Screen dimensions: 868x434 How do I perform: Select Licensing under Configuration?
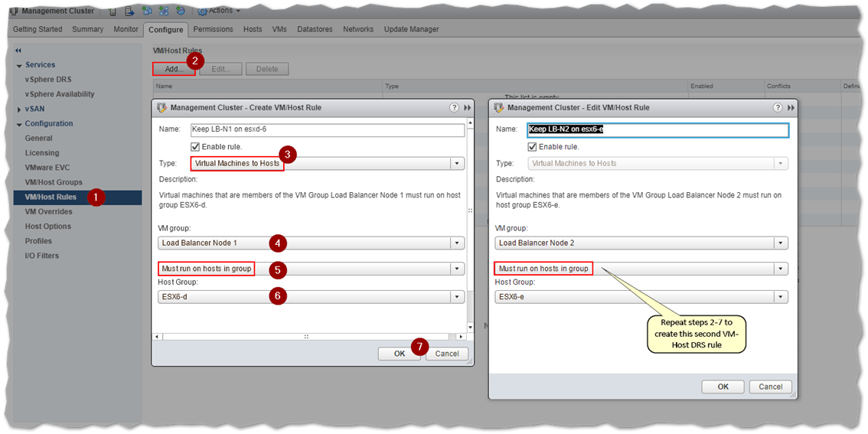(x=42, y=153)
